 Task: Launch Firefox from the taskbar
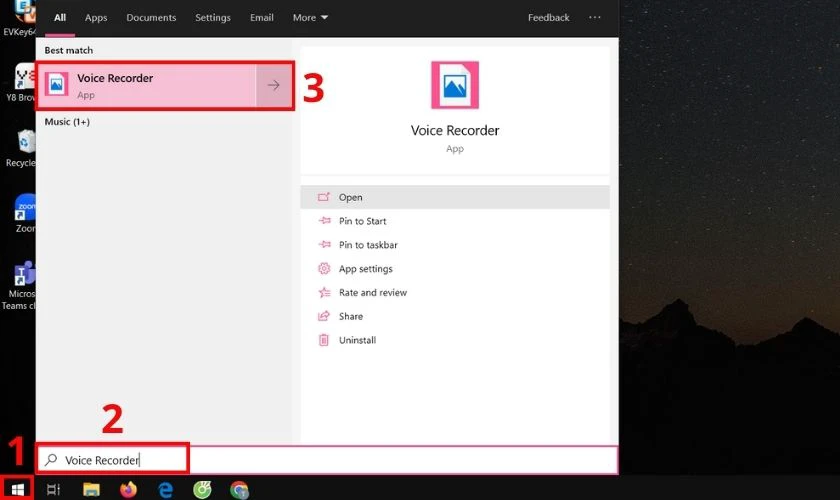point(129,489)
